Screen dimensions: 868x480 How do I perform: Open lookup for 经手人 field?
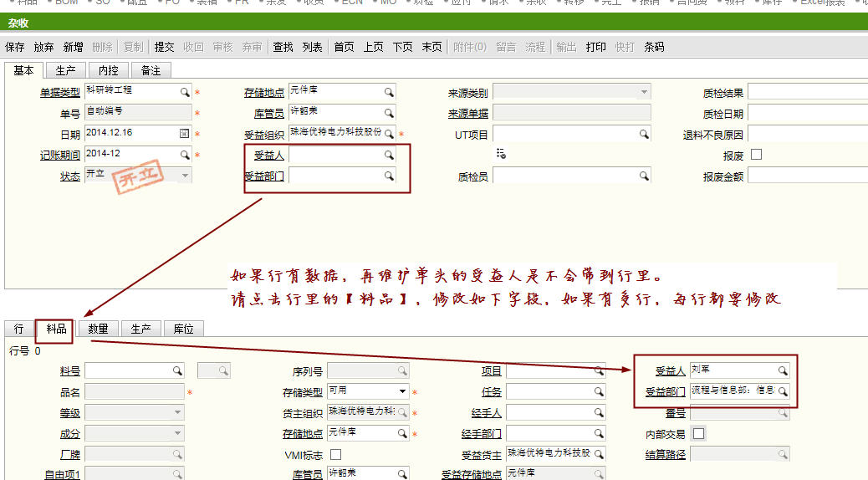click(x=599, y=412)
